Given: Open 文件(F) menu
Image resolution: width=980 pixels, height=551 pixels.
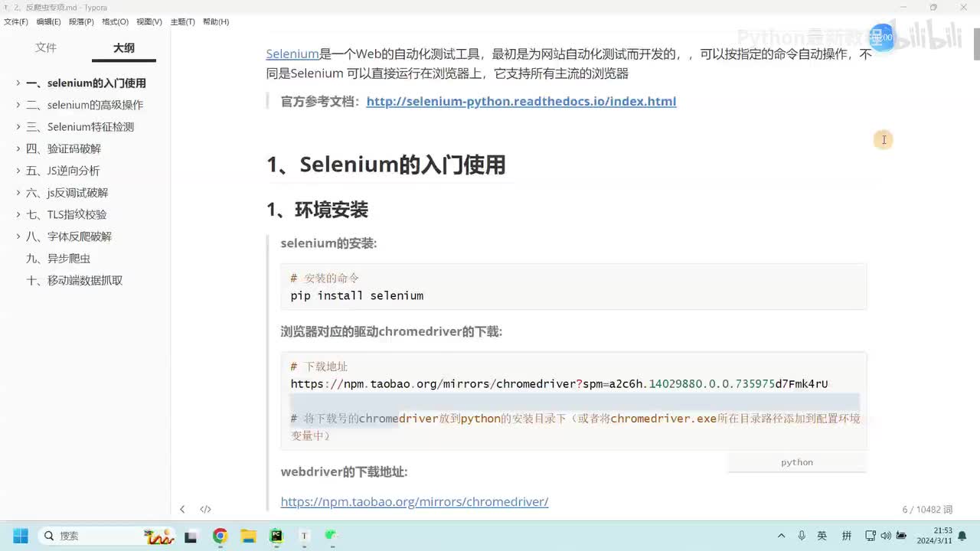Looking at the screenshot, I should (x=16, y=21).
